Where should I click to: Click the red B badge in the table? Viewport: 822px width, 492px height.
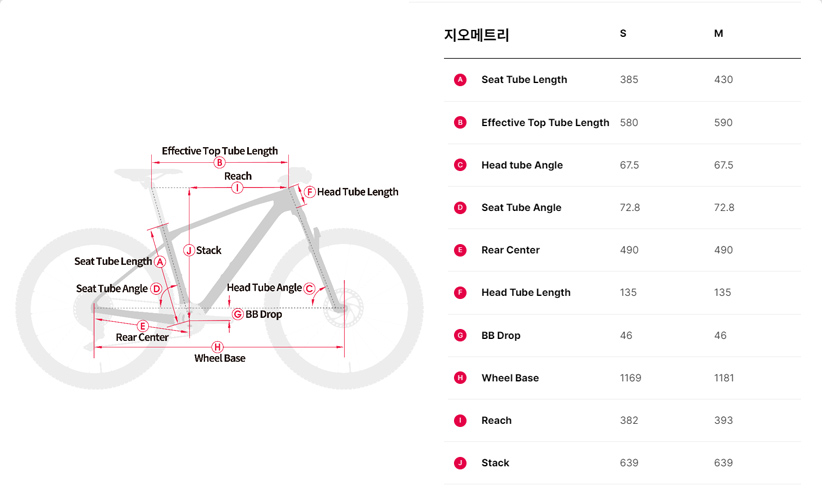tap(460, 123)
